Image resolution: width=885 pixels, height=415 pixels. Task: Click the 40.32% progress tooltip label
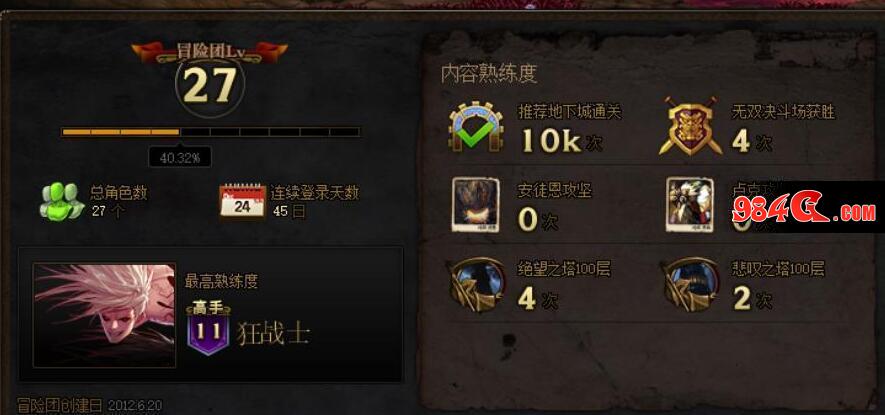click(180, 158)
